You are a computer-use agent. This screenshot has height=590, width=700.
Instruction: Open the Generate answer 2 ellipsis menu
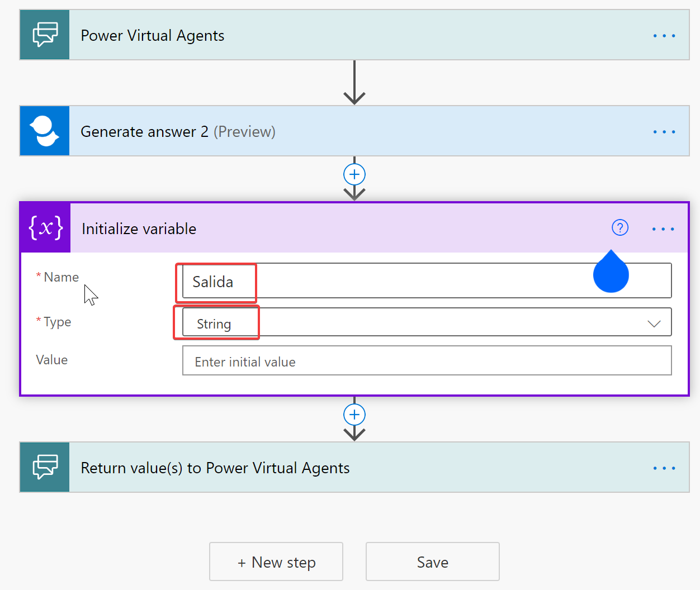664,132
